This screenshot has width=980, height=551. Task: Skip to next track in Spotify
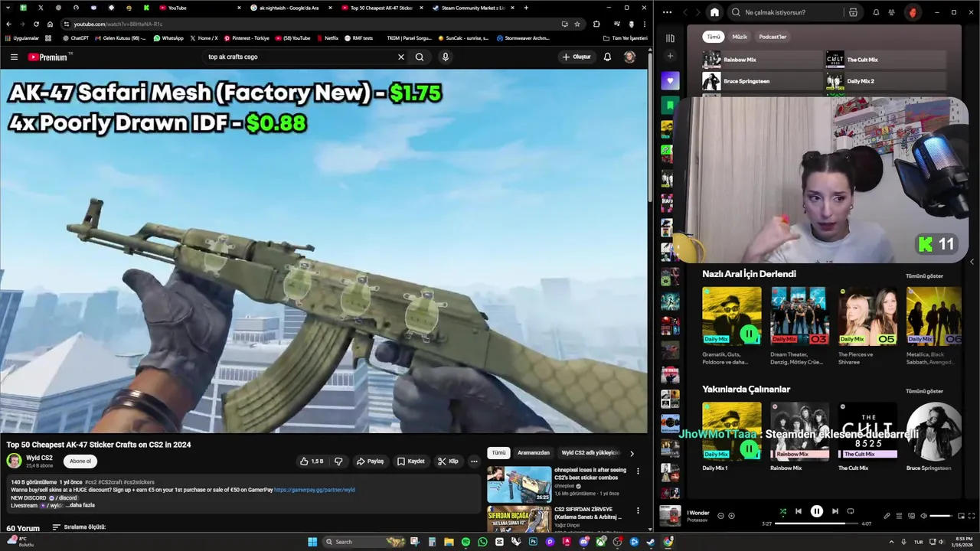pos(835,511)
